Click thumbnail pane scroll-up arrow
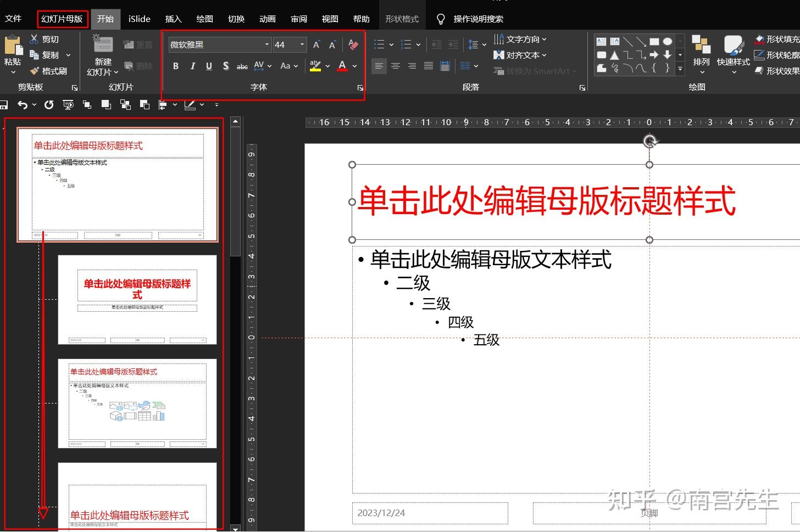800x532 pixels. click(x=236, y=121)
